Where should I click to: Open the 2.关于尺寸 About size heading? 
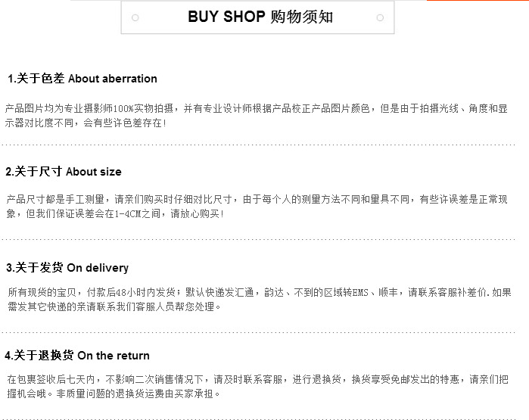[x=64, y=172]
